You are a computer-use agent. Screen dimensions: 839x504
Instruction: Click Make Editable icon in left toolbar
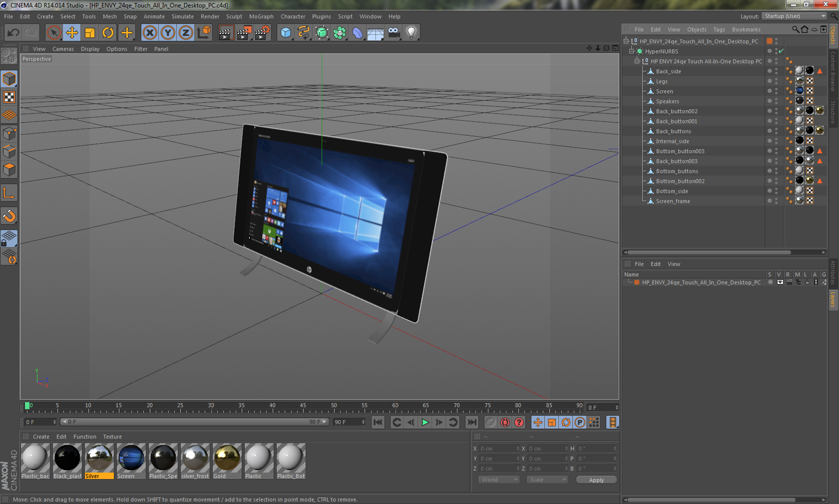tap(9, 55)
